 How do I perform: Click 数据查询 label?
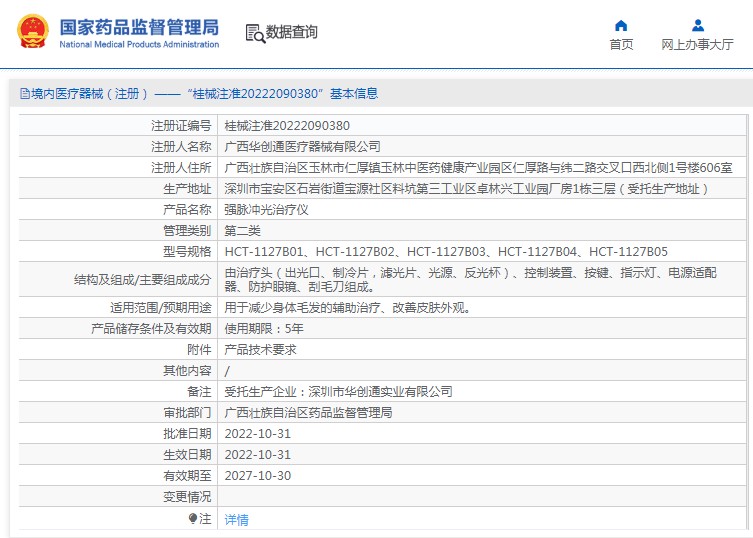(291, 32)
